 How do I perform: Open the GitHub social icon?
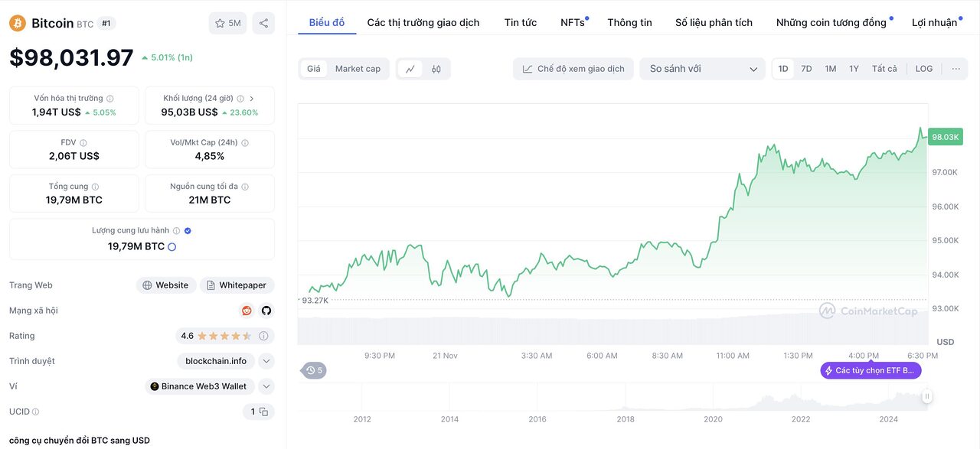coord(266,311)
